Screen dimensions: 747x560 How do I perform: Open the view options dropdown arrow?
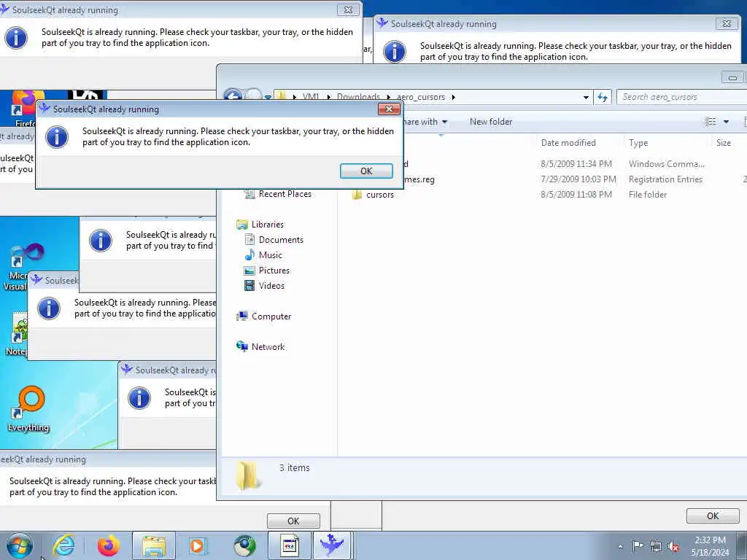(x=726, y=122)
